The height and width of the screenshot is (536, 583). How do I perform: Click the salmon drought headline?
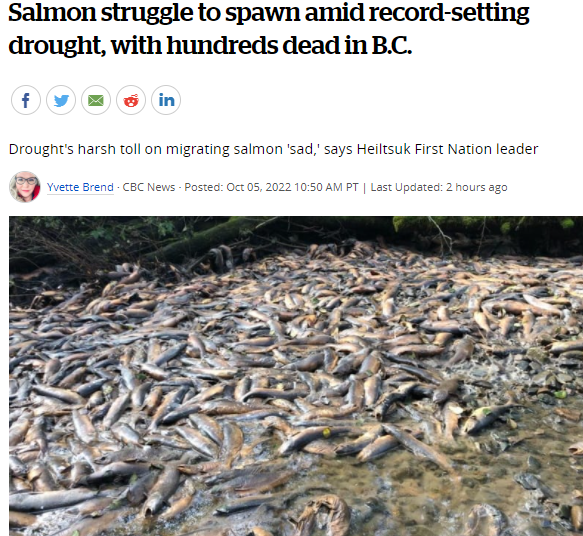pyautogui.click(x=268, y=29)
